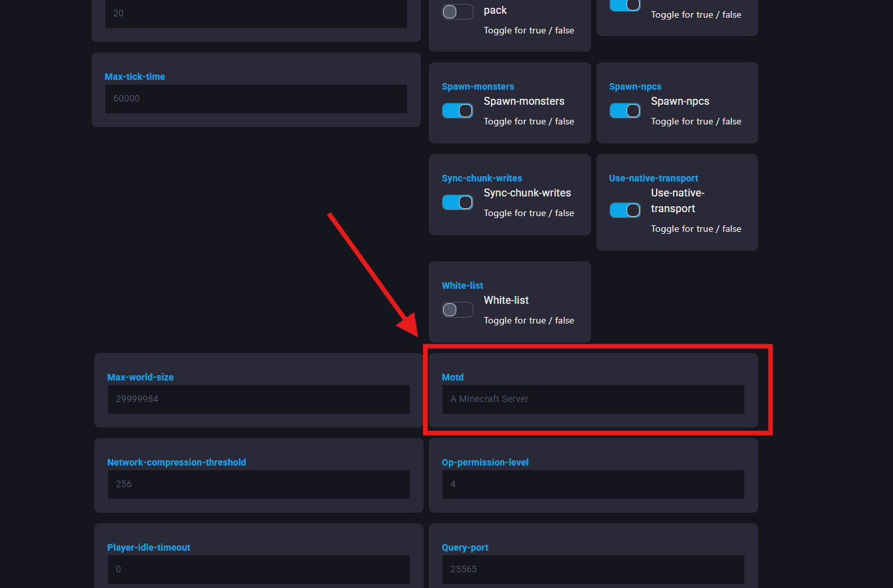
Task: Toggle the switch beside the 'pack' label
Action: pyautogui.click(x=457, y=12)
